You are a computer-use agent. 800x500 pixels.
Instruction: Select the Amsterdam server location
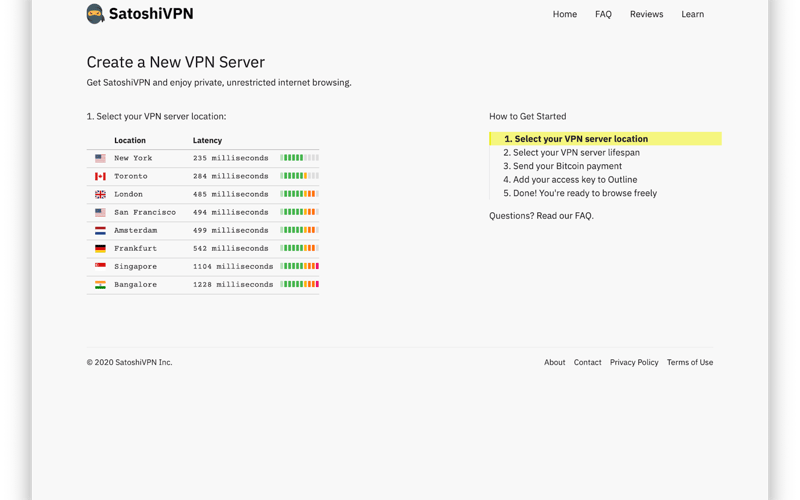pos(203,231)
